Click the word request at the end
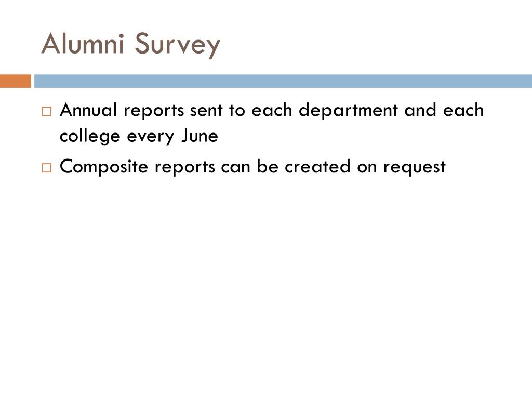This screenshot has height=399, width=532. [x=415, y=168]
